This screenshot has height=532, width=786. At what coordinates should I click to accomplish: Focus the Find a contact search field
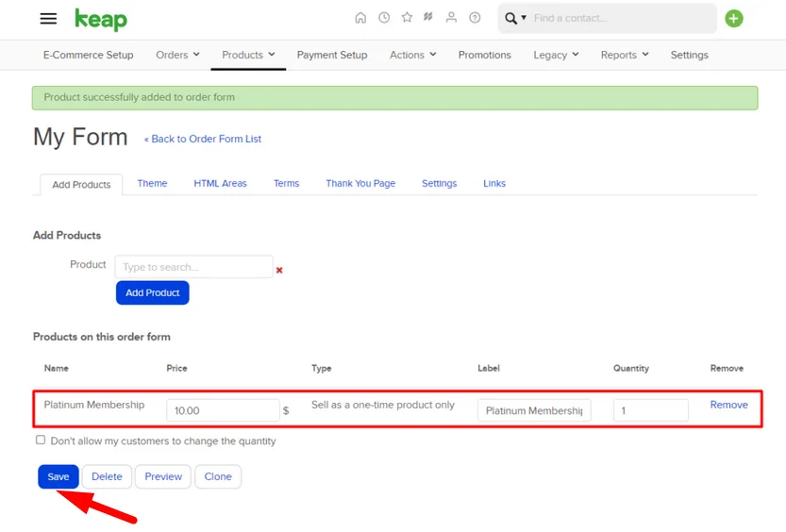coord(622,19)
